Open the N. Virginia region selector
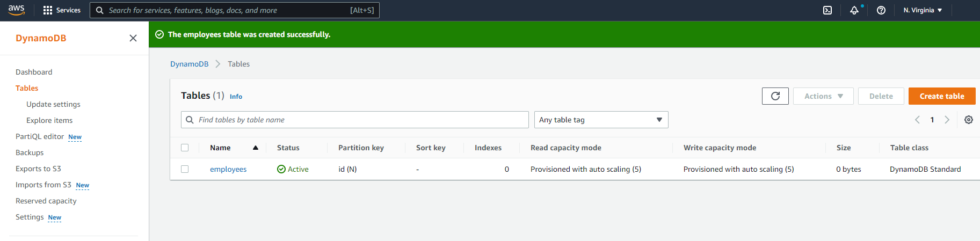980x241 pixels. pos(923,10)
